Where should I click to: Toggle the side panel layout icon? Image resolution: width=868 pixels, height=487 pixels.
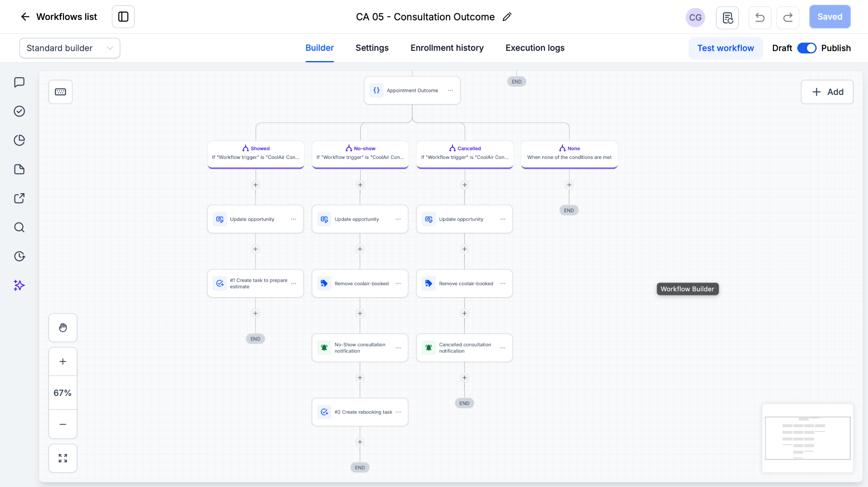pyautogui.click(x=123, y=17)
